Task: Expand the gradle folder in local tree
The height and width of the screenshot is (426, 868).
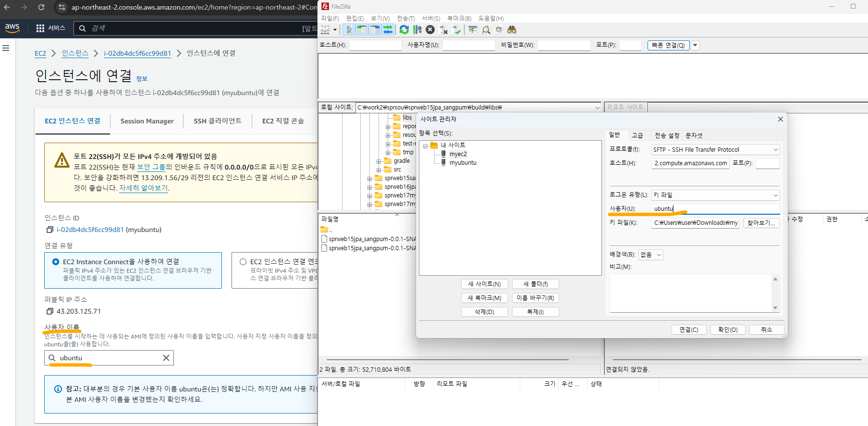Action: [379, 161]
